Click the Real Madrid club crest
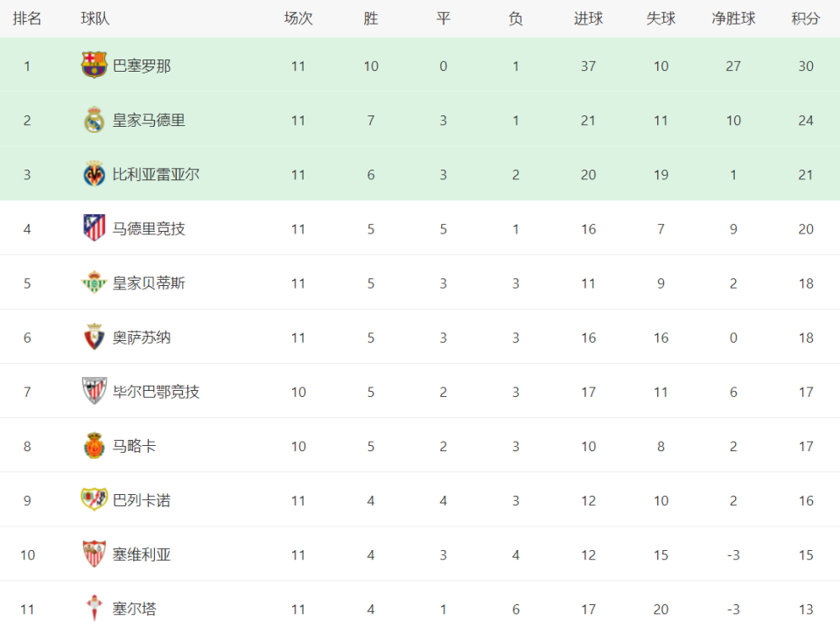 coord(94,120)
